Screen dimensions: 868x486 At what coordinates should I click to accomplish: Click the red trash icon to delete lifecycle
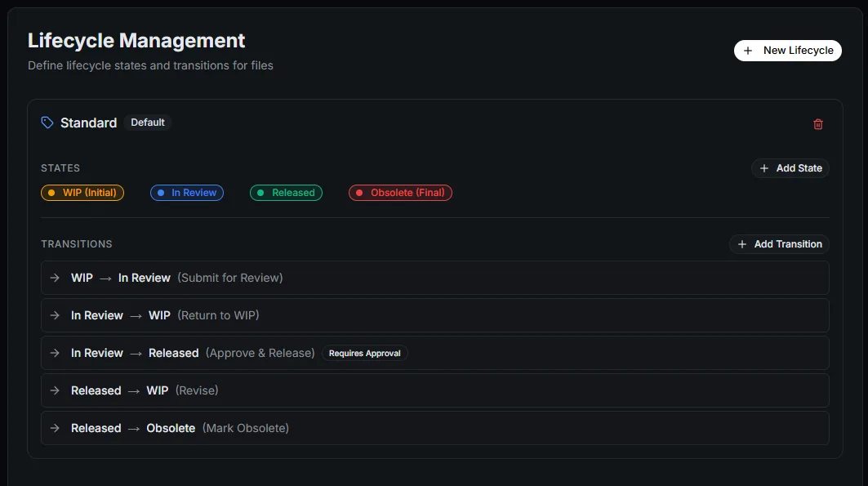point(818,123)
